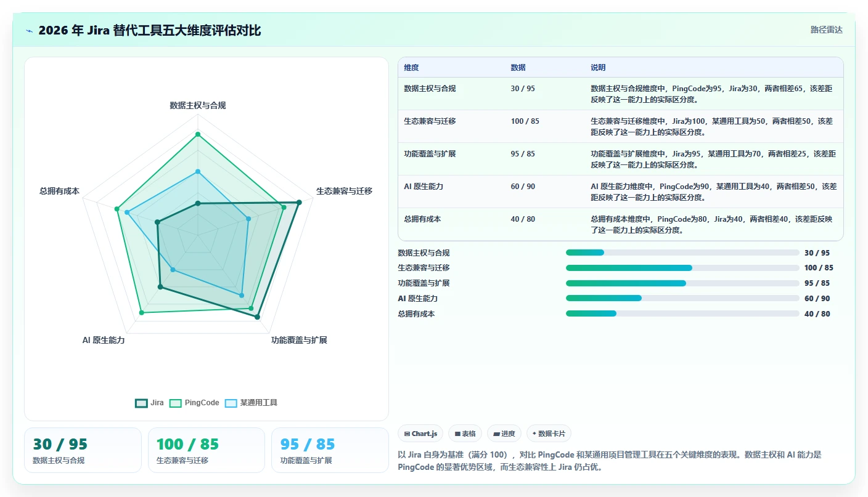
Task: Click the 60 / 90 table cell
Action: pyautogui.click(x=523, y=187)
